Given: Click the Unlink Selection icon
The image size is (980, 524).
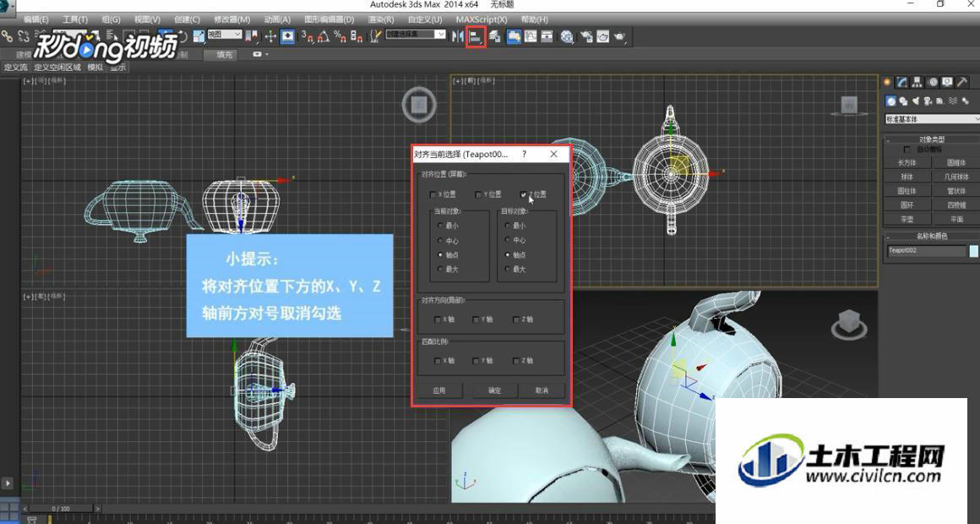Looking at the screenshot, I should (24, 36).
